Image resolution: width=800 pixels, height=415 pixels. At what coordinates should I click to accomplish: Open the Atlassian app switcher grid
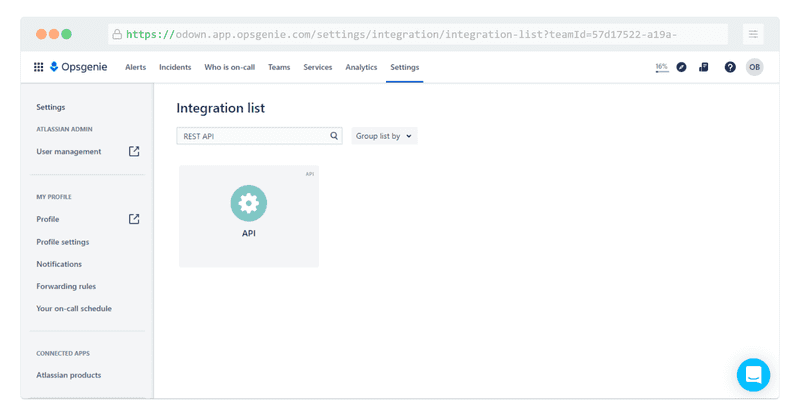(x=38, y=67)
